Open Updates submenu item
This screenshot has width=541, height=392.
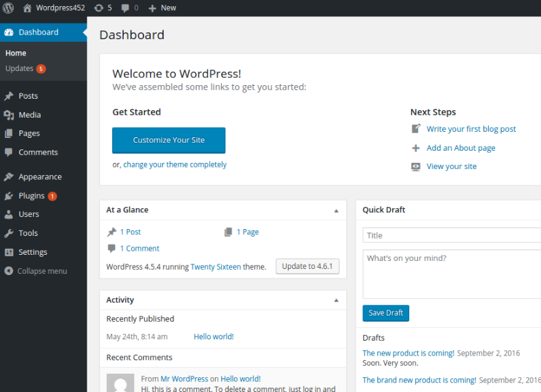tap(20, 68)
